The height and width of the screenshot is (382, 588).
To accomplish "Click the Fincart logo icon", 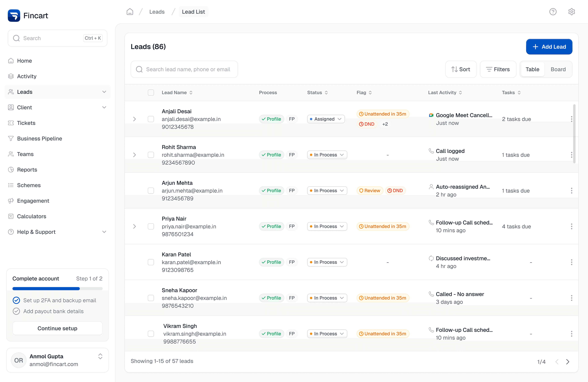I will (14, 16).
